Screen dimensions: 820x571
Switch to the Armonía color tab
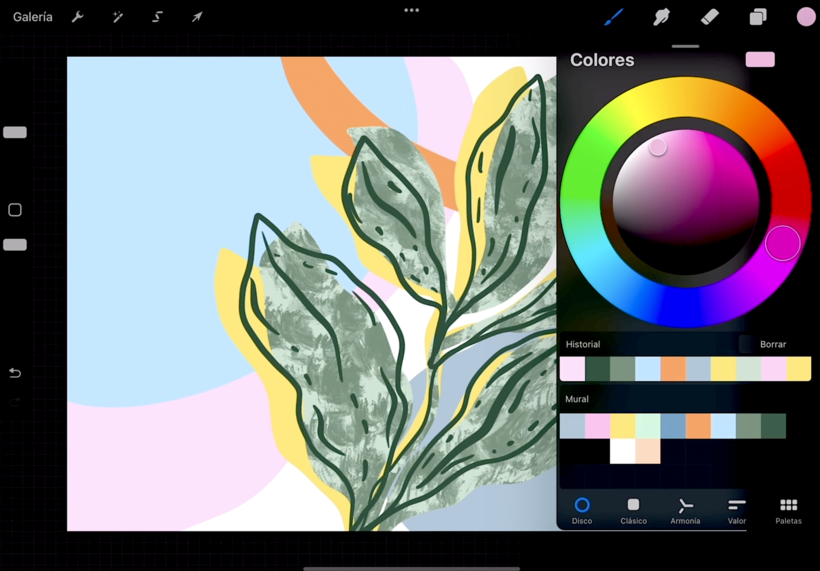point(685,511)
